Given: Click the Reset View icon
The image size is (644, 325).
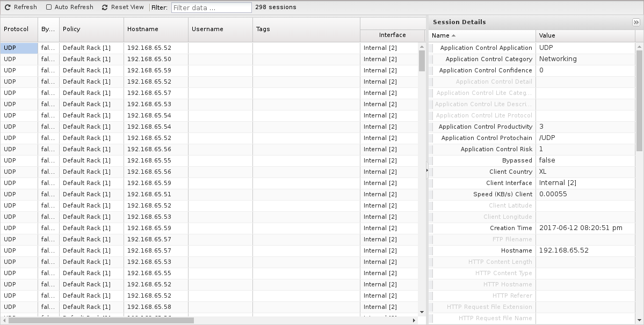Looking at the screenshot, I should 105,8.
